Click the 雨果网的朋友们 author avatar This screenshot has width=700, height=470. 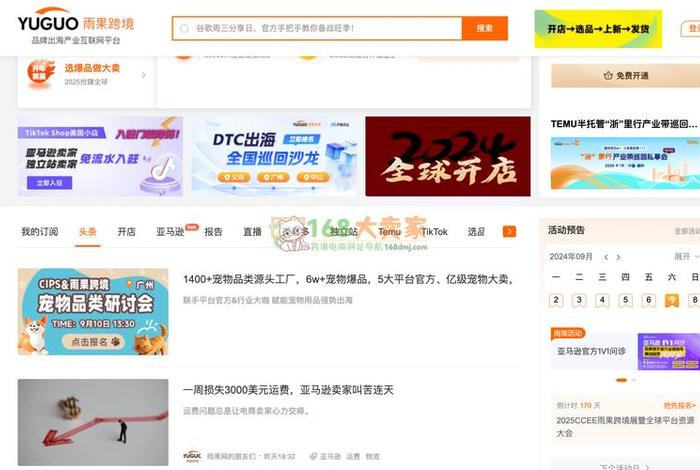tap(192, 456)
